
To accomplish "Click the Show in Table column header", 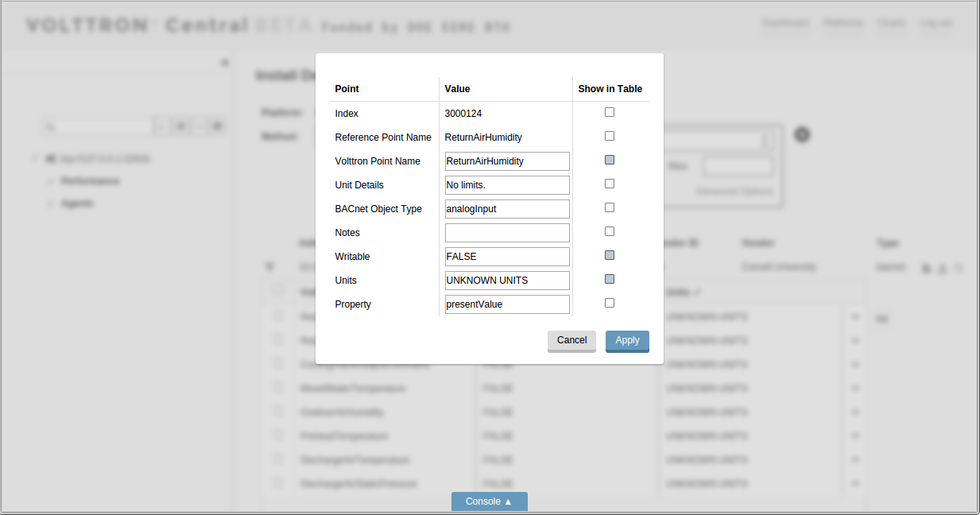I will [x=610, y=89].
